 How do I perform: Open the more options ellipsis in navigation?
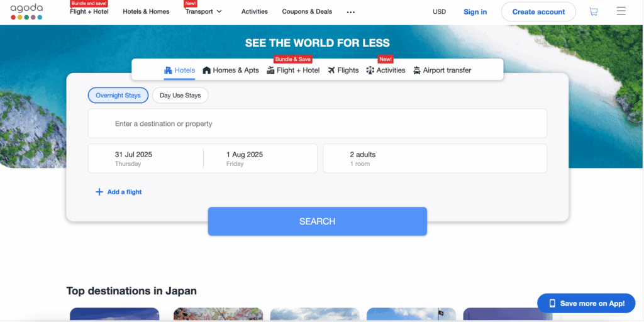coord(351,12)
